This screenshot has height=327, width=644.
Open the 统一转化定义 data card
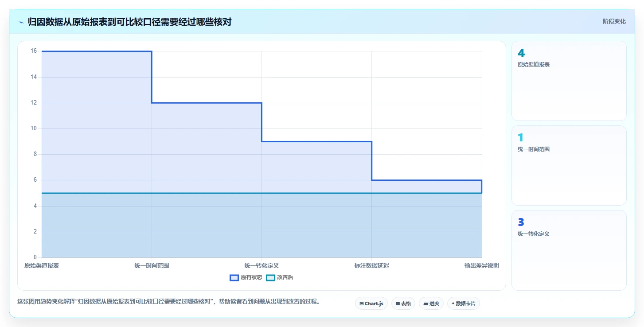coord(569,250)
